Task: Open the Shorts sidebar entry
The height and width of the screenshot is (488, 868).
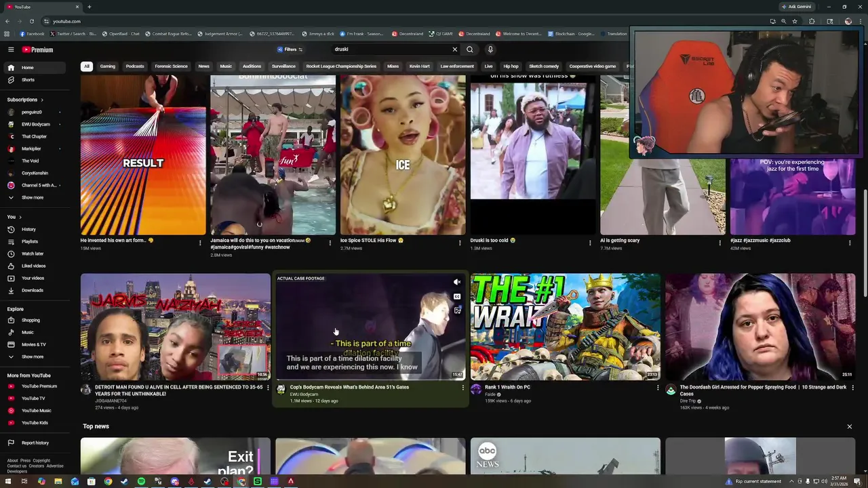Action: [34, 80]
